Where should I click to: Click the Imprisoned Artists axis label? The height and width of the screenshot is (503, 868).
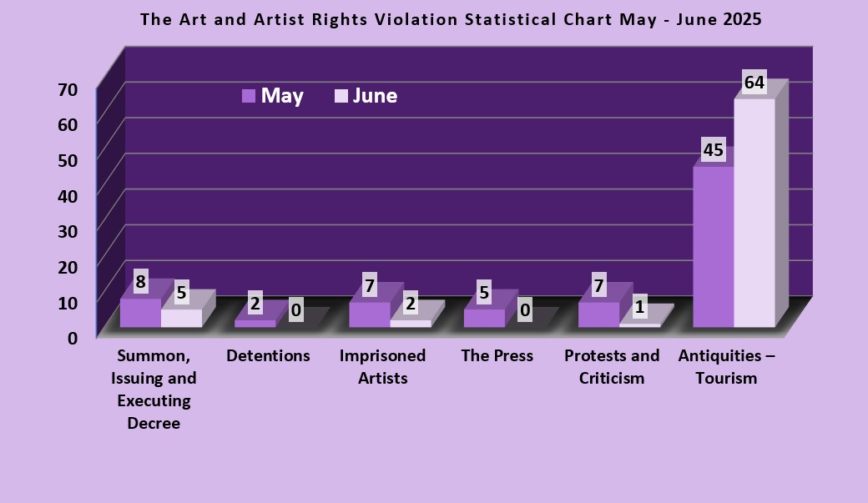point(382,367)
